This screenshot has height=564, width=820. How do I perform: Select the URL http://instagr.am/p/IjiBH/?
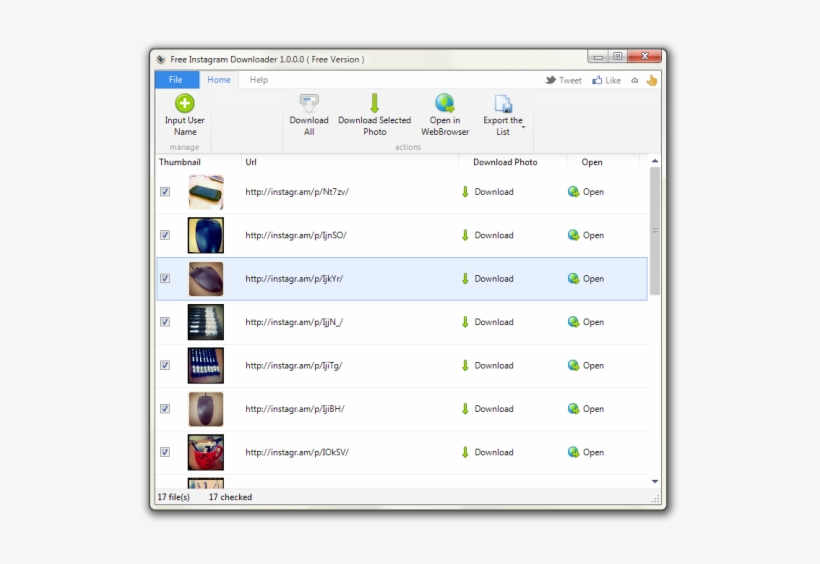[295, 409]
